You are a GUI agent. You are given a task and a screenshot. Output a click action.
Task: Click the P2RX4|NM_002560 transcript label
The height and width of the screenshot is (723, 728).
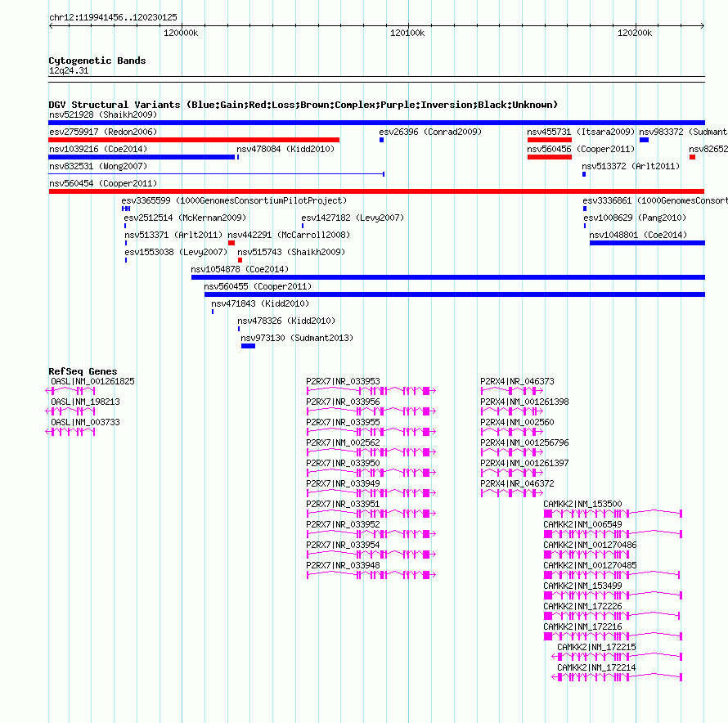(517, 422)
